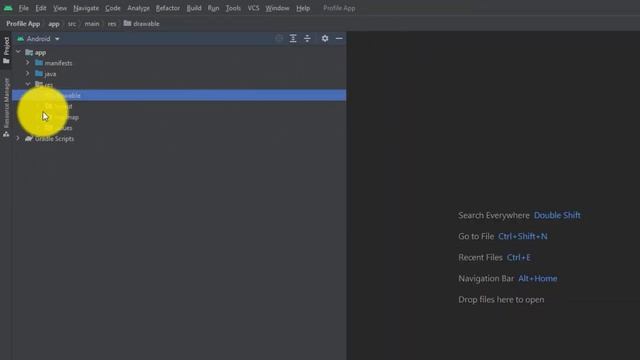Click the app module folder icon
Screen dimensions: 640x360
pyautogui.click(x=29, y=52)
